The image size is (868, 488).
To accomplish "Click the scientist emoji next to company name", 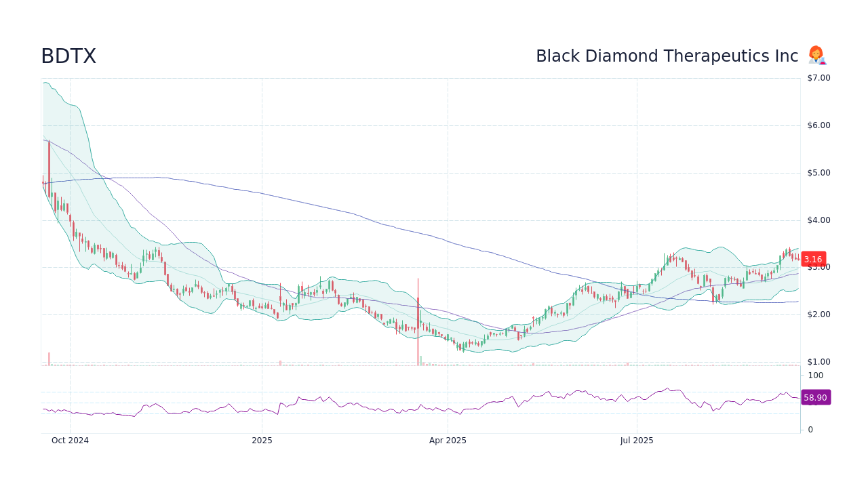I will [x=816, y=56].
